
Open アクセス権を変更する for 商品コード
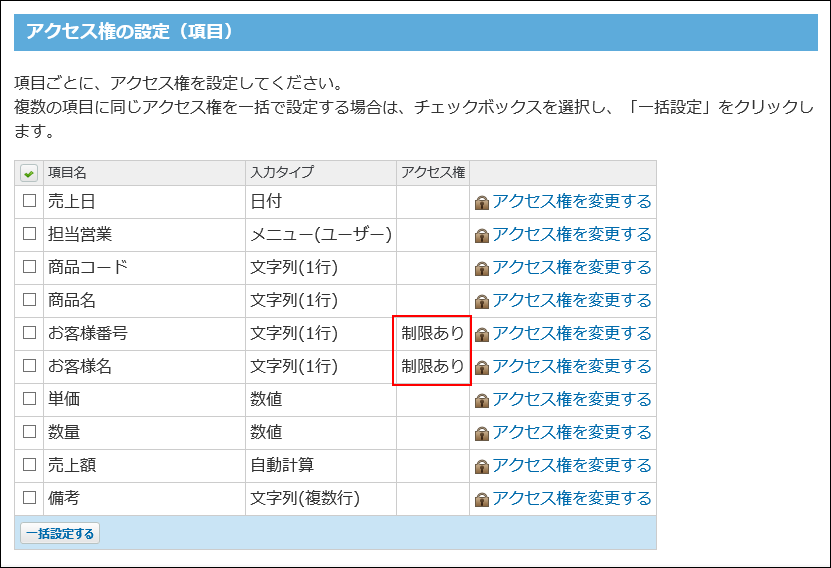pyautogui.click(x=572, y=267)
